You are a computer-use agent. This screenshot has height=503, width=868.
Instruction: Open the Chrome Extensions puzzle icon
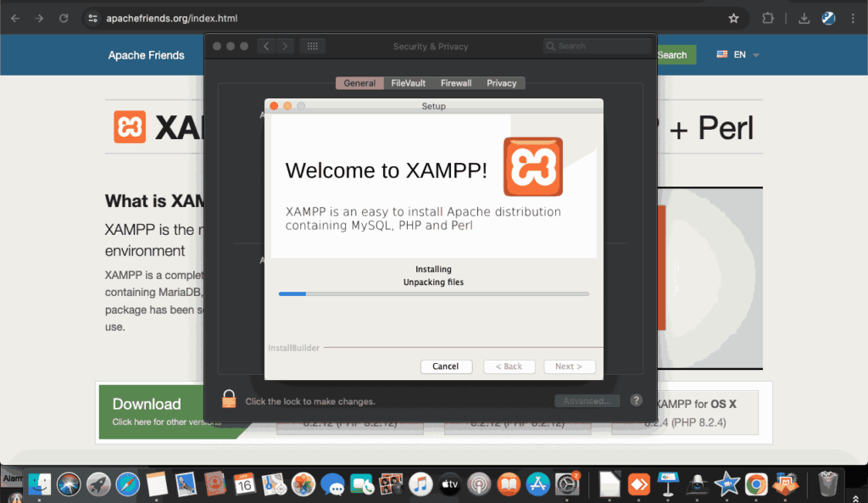point(767,18)
